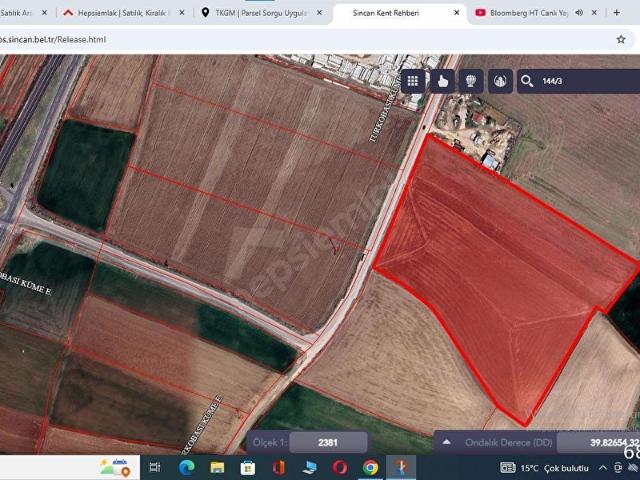The width and height of the screenshot is (640, 480).
Task: Open the grid menu on the map toolbar
Action: point(413,81)
